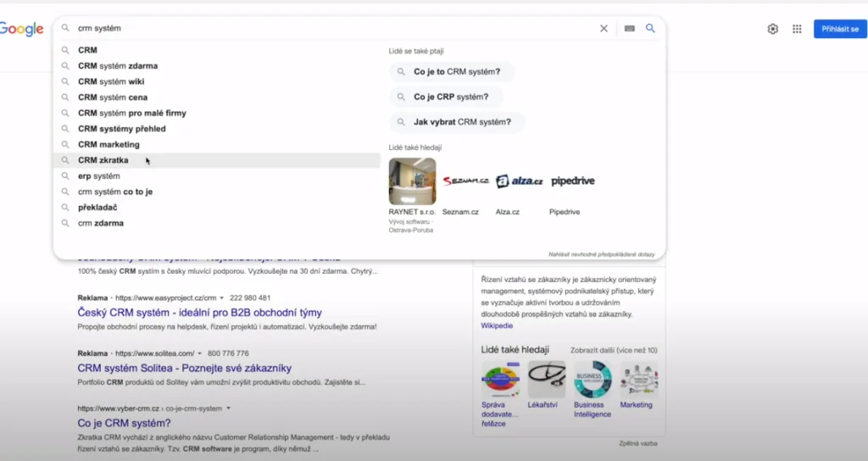Click 'Co je to CRM systém?' chip
The height and width of the screenshot is (461, 868).
pyautogui.click(x=451, y=72)
